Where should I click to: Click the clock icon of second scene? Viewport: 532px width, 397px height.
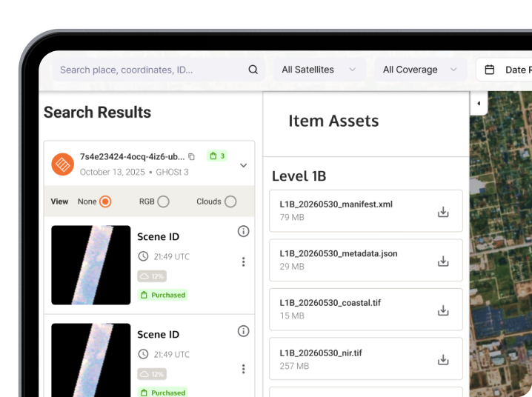tap(143, 354)
